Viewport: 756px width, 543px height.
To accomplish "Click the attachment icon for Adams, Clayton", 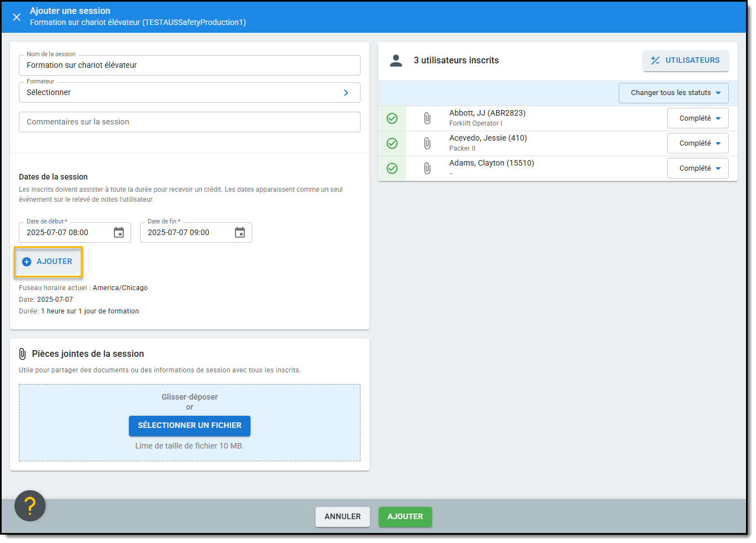I will (427, 168).
